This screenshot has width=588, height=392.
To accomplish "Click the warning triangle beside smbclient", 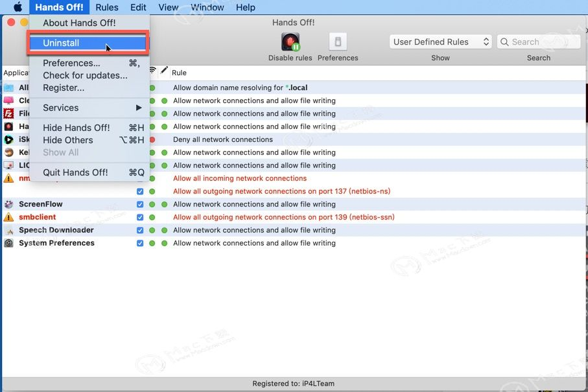I will click(8, 217).
